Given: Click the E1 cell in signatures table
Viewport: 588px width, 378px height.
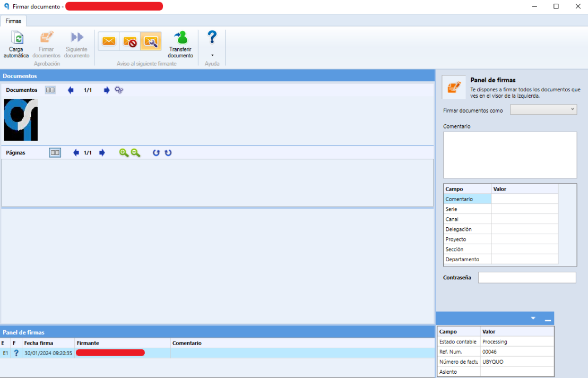Looking at the screenshot, I should [5, 353].
